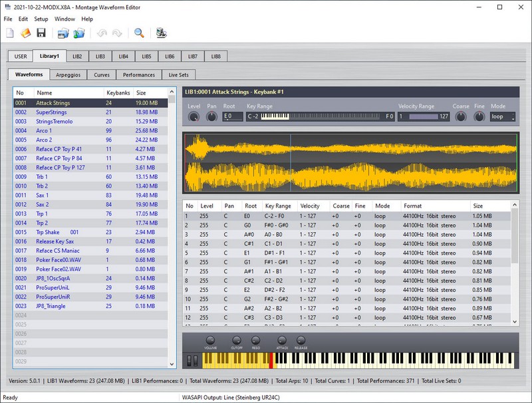This screenshot has width=532, height=403.
Task: Click the New file icon in toolbar
Action: [x=10, y=33]
